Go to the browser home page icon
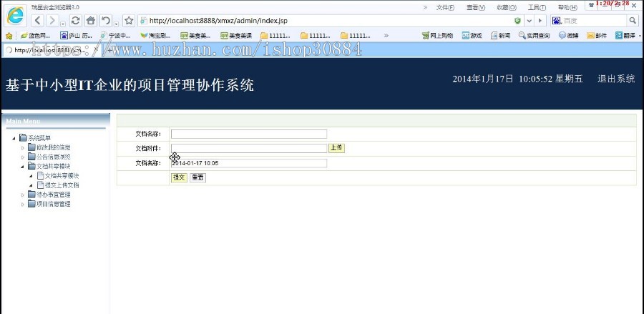644x314 pixels. (x=91, y=21)
